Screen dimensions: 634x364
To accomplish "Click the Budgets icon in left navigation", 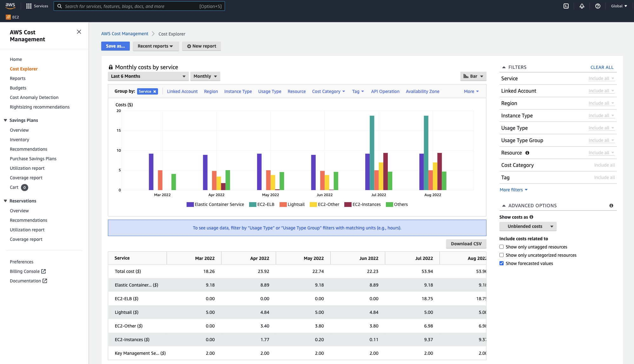I will [x=17, y=88].
